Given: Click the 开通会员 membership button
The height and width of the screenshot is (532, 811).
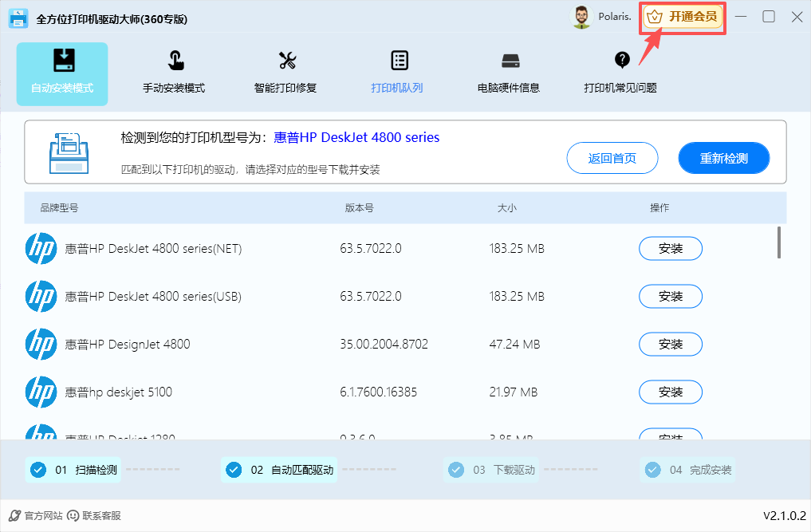Looking at the screenshot, I should click(683, 17).
